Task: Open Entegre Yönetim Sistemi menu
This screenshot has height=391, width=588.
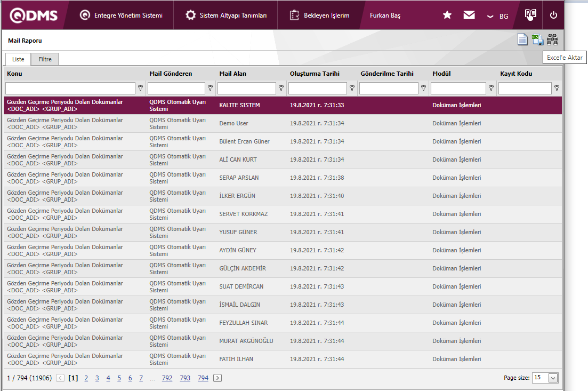Action: 122,15
